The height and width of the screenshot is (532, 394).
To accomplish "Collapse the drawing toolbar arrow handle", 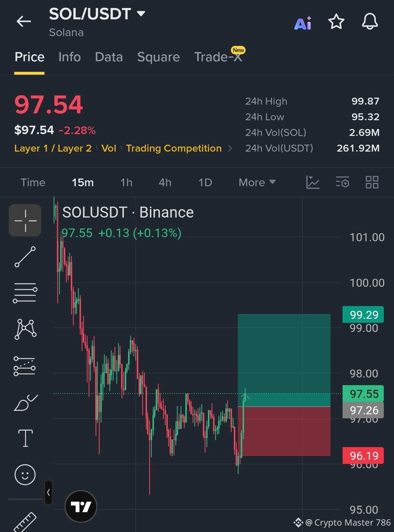I will click(48, 492).
